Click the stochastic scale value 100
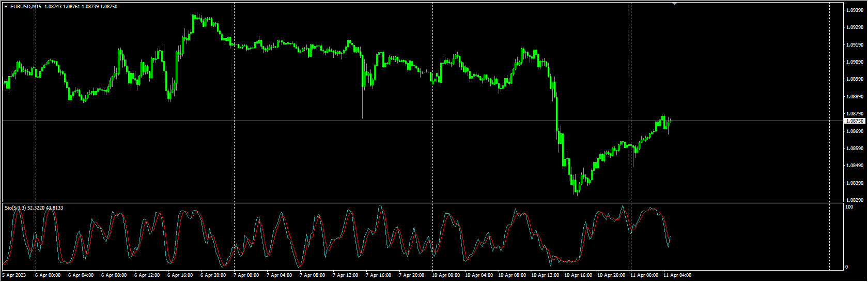This screenshot has width=868, height=282. click(849, 207)
